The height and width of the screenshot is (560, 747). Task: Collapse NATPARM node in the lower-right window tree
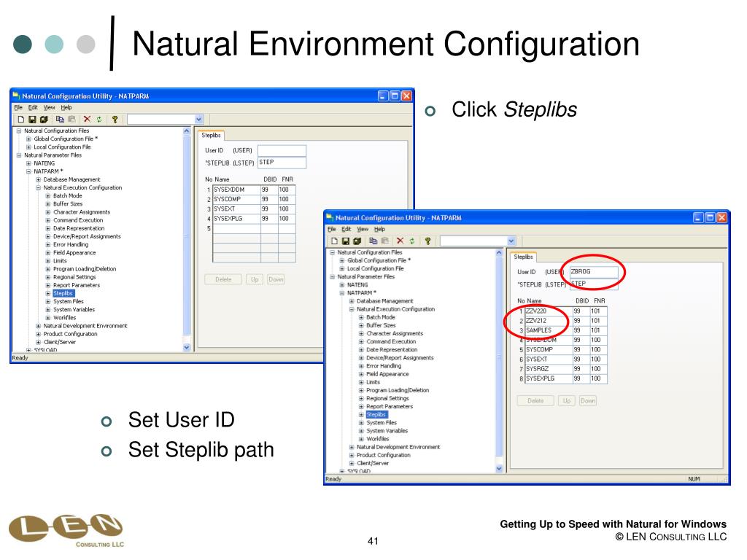(x=341, y=293)
